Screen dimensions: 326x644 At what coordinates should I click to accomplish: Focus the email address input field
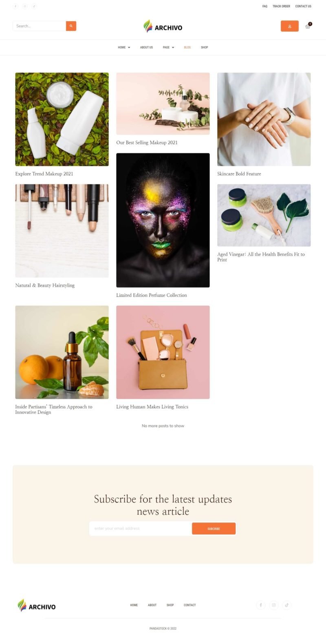pos(141,529)
